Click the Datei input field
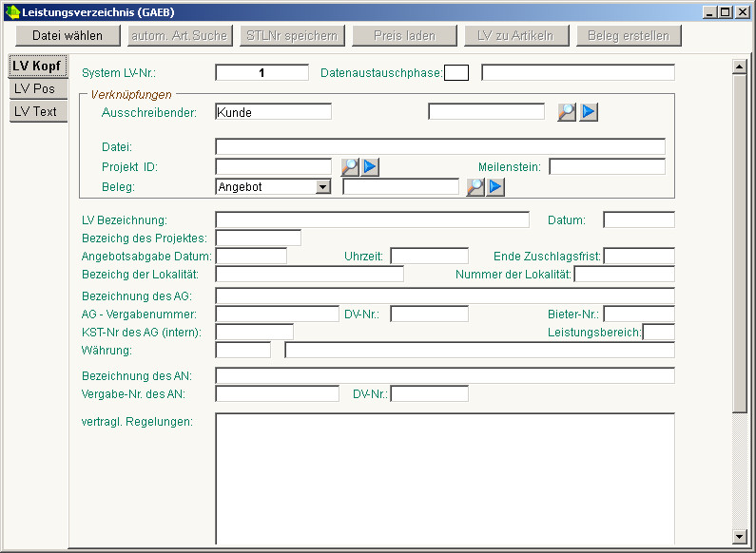The height and width of the screenshot is (553, 756). click(440, 146)
